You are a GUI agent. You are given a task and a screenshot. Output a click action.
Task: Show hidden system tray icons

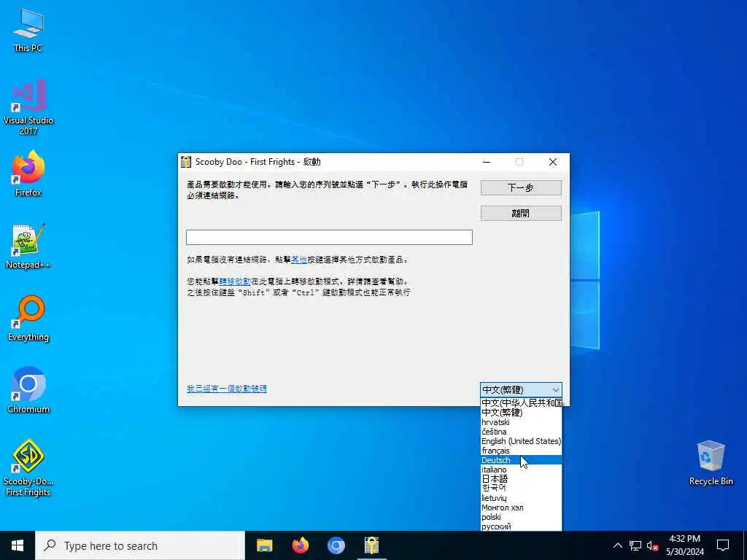click(617, 545)
